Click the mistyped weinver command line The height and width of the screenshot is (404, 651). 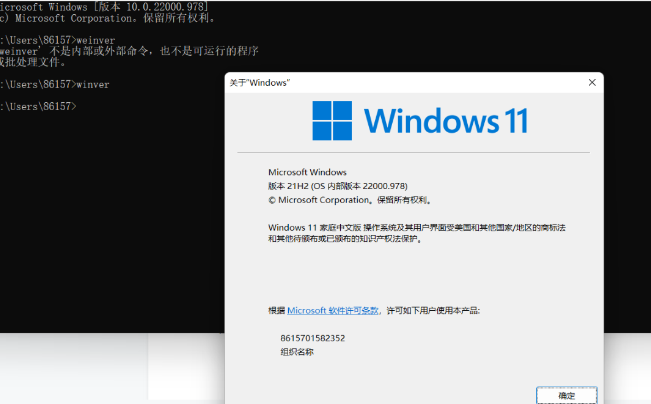[55, 39]
